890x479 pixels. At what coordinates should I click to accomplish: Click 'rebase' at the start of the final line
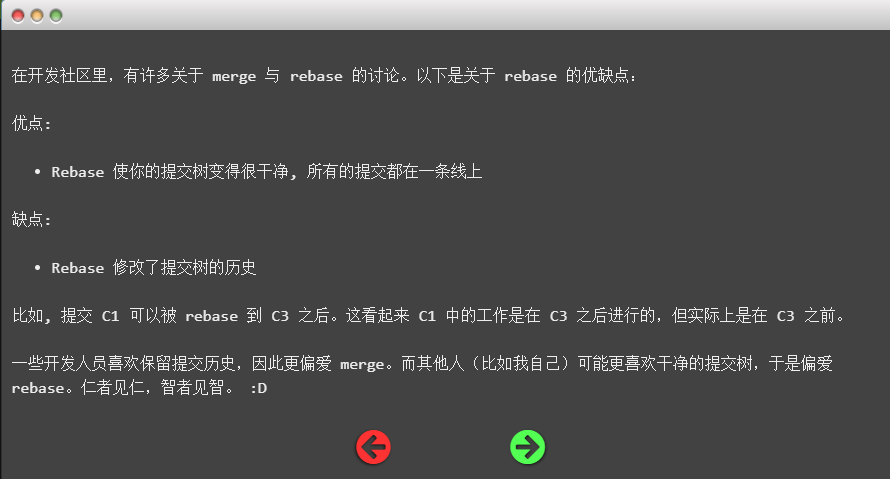(x=37, y=388)
